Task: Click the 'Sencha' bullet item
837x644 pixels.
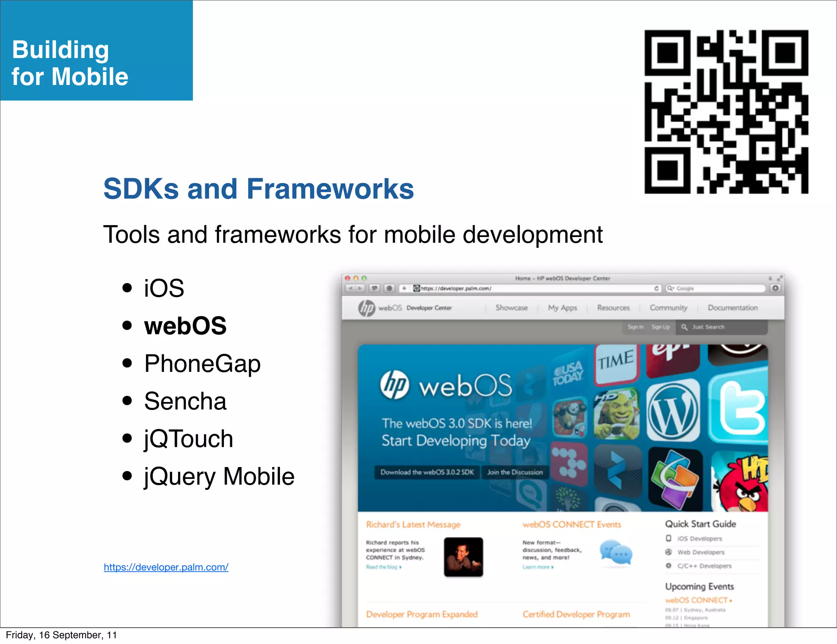Action: tap(185, 401)
